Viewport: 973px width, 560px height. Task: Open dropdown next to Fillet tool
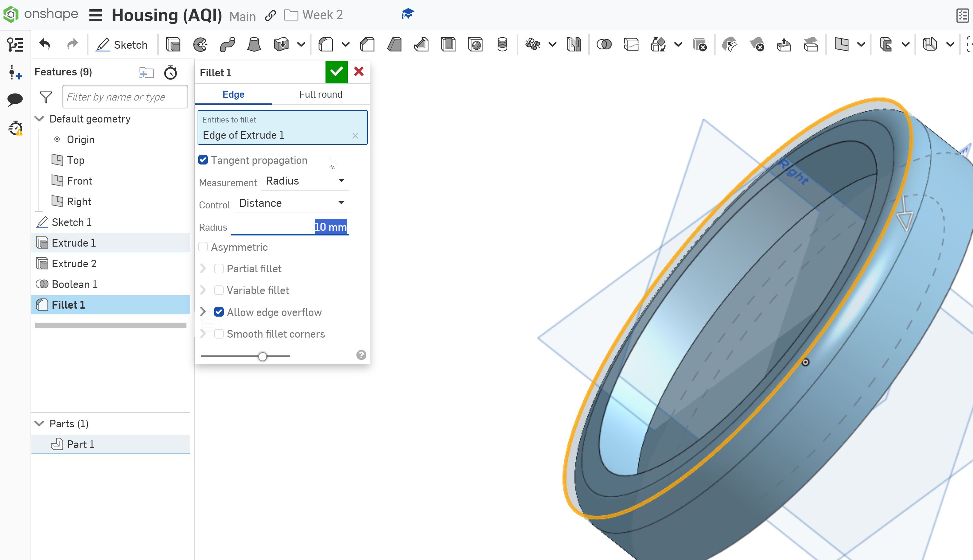(346, 44)
